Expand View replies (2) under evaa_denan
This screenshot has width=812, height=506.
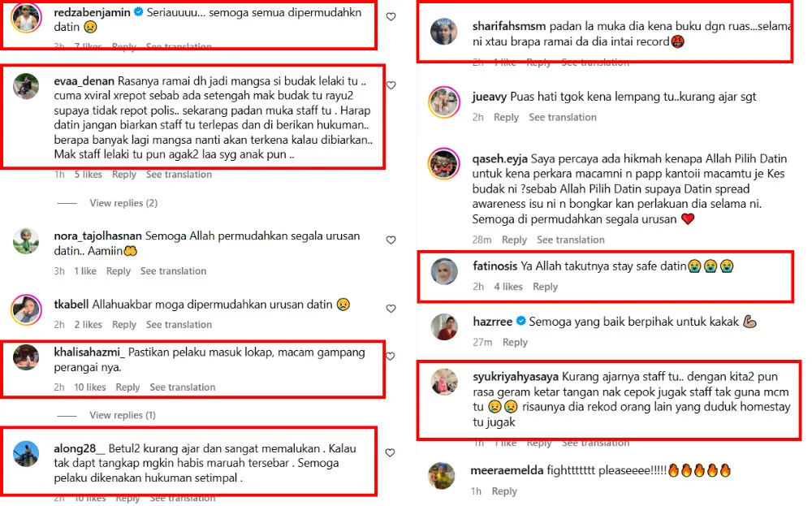(123, 203)
